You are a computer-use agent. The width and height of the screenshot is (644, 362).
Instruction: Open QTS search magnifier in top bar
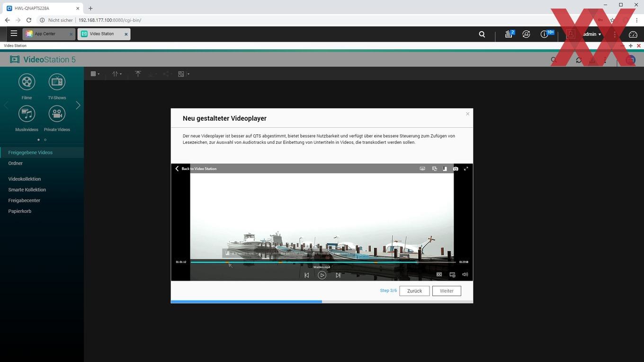point(482,34)
